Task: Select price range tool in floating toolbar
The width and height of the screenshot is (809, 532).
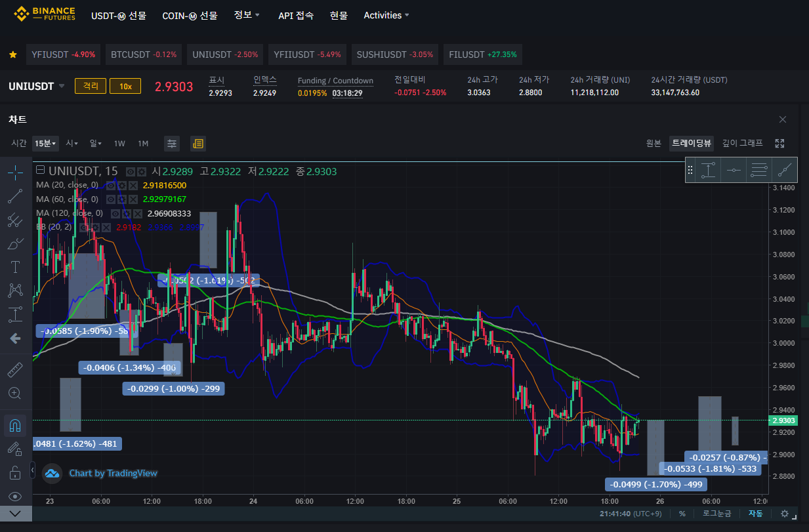Action: coord(708,171)
